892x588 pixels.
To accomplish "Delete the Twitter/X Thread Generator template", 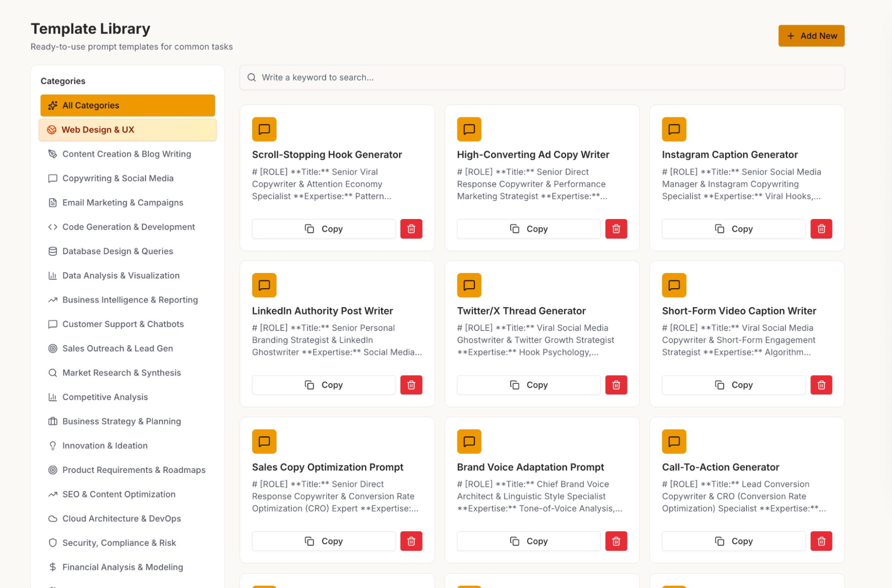I will 616,385.
